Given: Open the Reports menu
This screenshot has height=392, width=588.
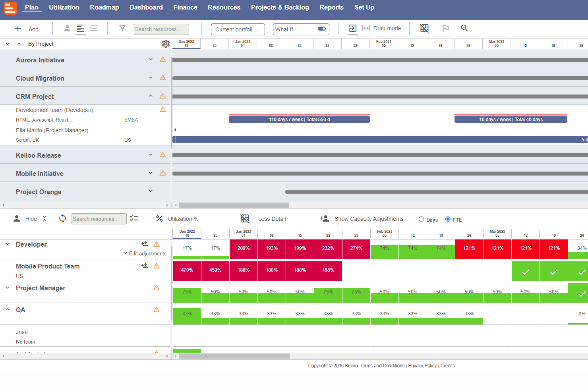Looking at the screenshot, I should point(331,7).
